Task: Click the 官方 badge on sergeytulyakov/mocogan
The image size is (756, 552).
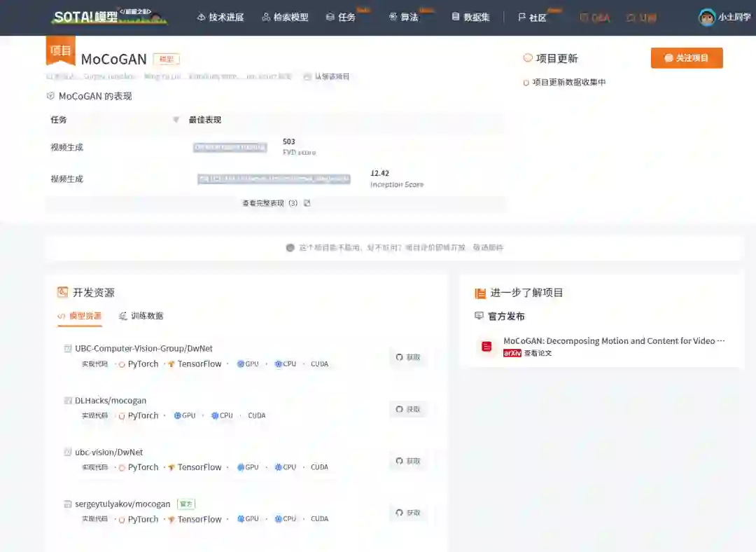Action: (186, 504)
